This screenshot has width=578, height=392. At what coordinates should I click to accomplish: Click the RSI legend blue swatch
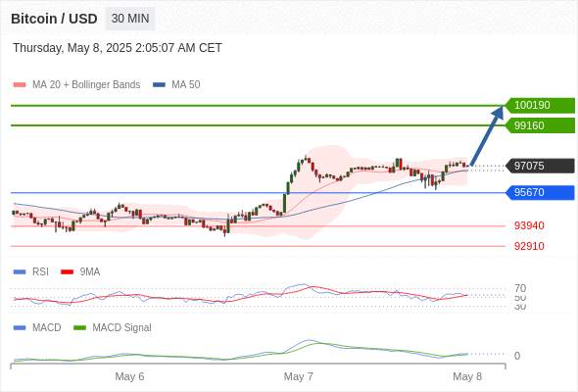20,272
